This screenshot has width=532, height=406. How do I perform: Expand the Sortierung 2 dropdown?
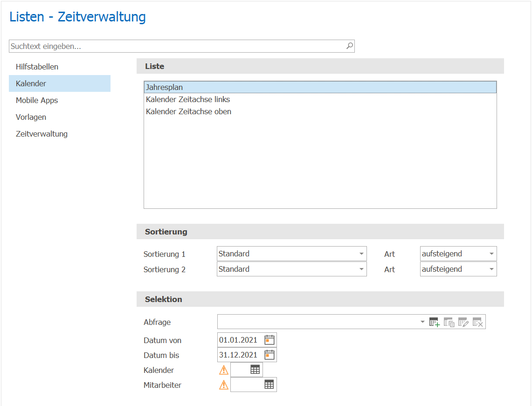pos(361,269)
